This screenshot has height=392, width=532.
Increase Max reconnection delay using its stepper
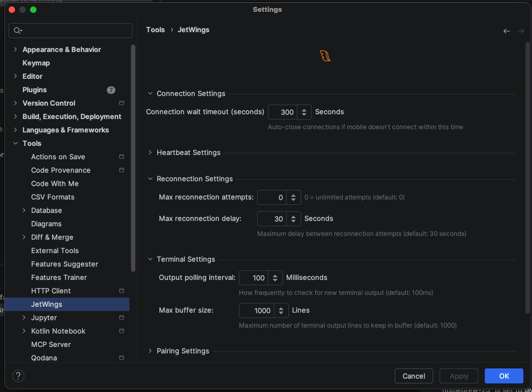293,216
